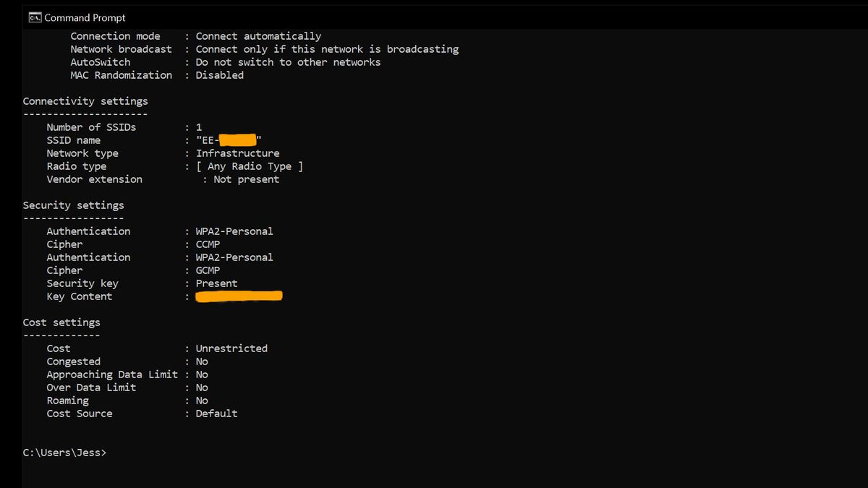Click the orange redacted SSID name block
The image size is (868, 488).
tap(238, 140)
